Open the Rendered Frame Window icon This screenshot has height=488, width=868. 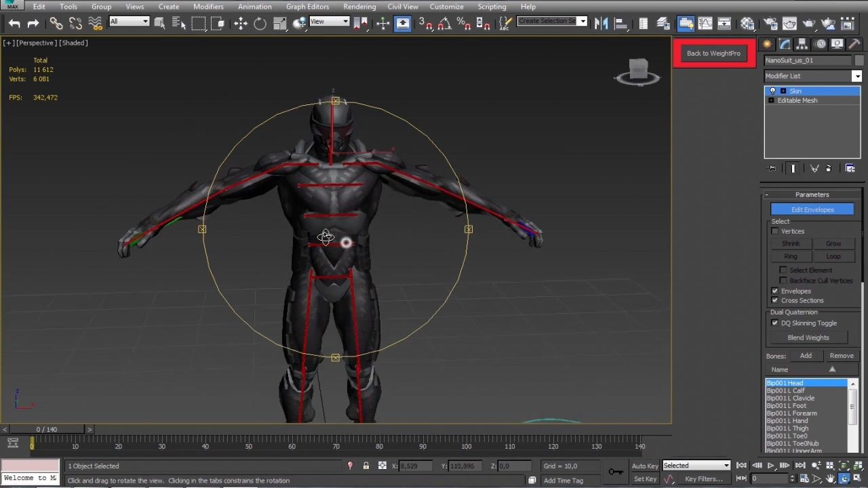point(789,24)
